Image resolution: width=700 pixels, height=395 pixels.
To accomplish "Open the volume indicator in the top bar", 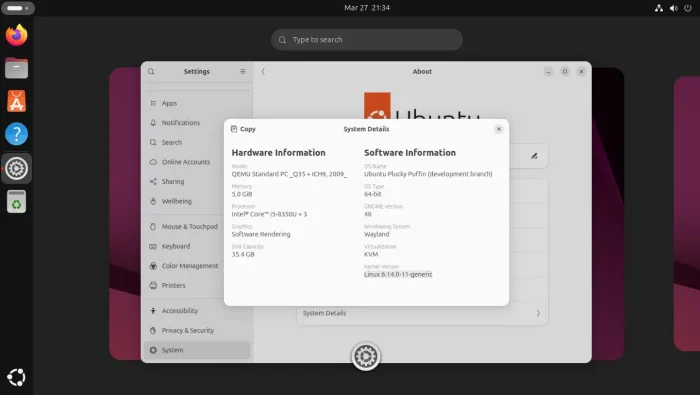I will point(673,8).
